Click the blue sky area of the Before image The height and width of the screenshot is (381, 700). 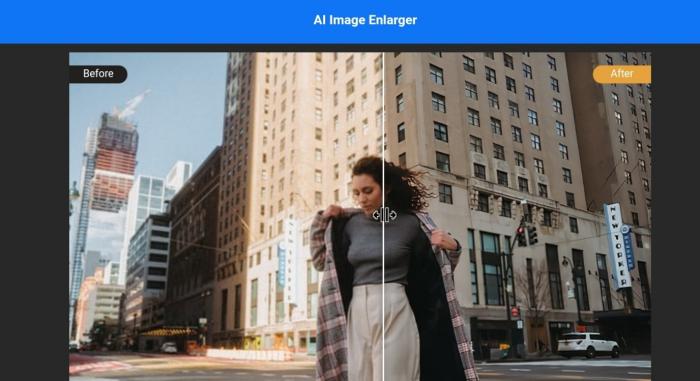(x=179, y=103)
